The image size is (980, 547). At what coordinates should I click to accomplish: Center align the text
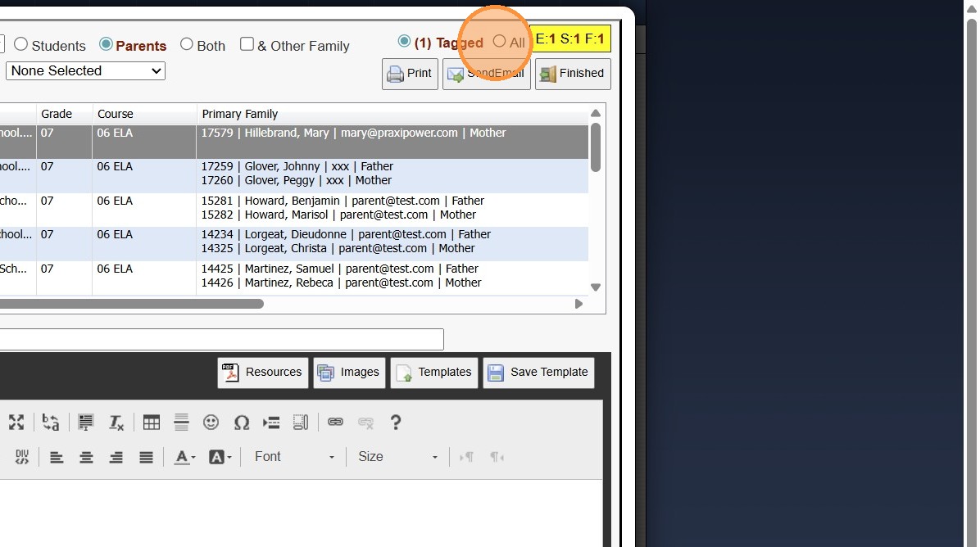pyautogui.click(x=86, y=458)
